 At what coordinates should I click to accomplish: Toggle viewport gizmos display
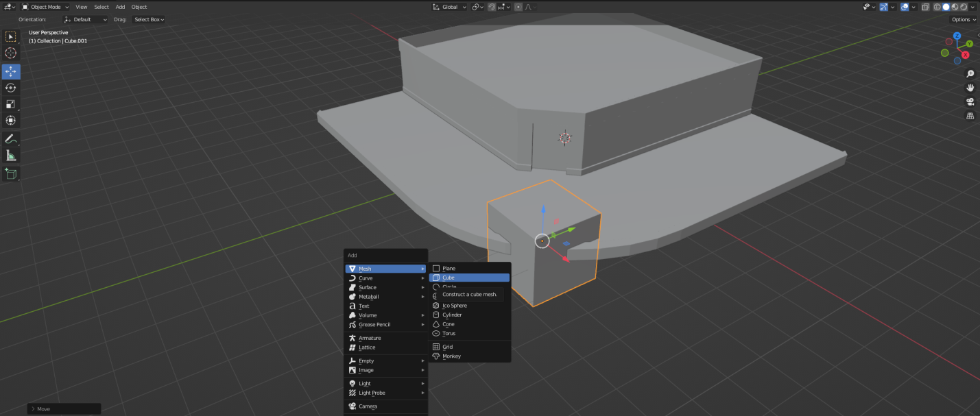point(884,7)
